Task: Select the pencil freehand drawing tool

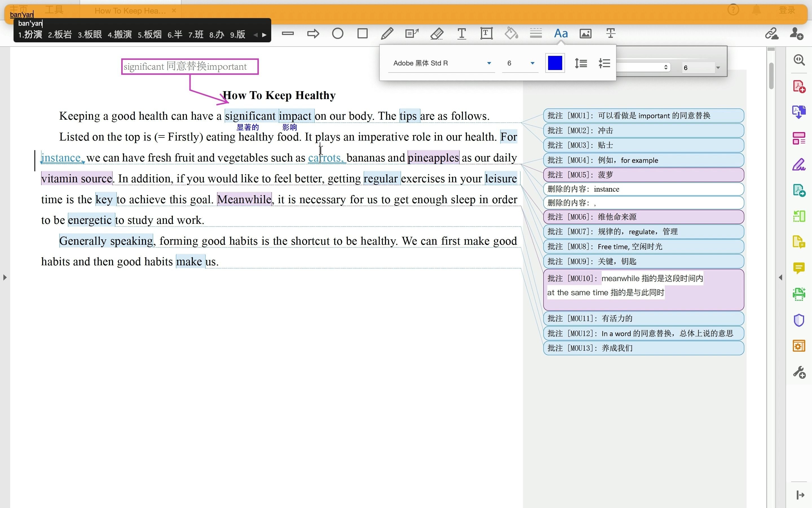Action: (x=387, y=34)
